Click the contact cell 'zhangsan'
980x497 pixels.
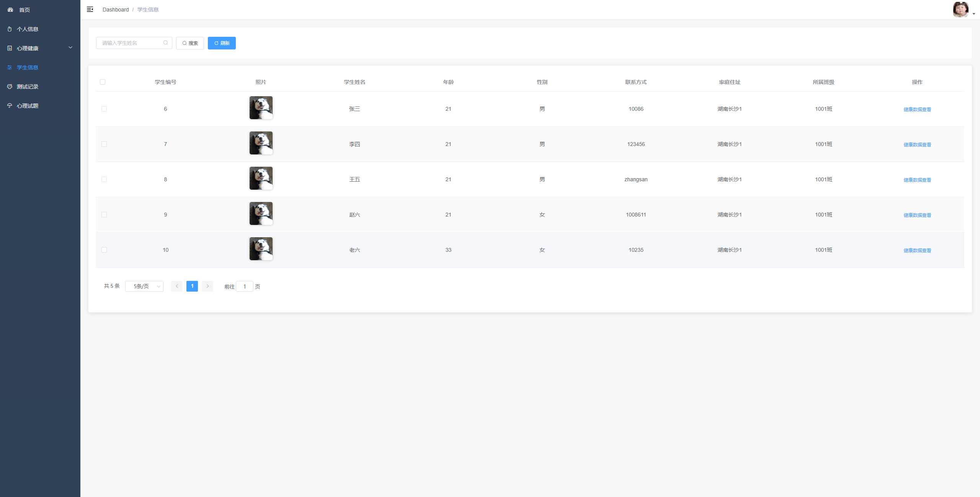coord(636,179)
